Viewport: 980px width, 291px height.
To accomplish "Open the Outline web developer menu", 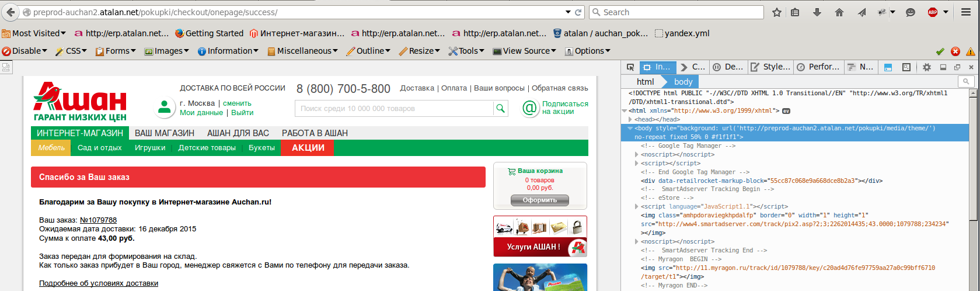I will (368, 51).
